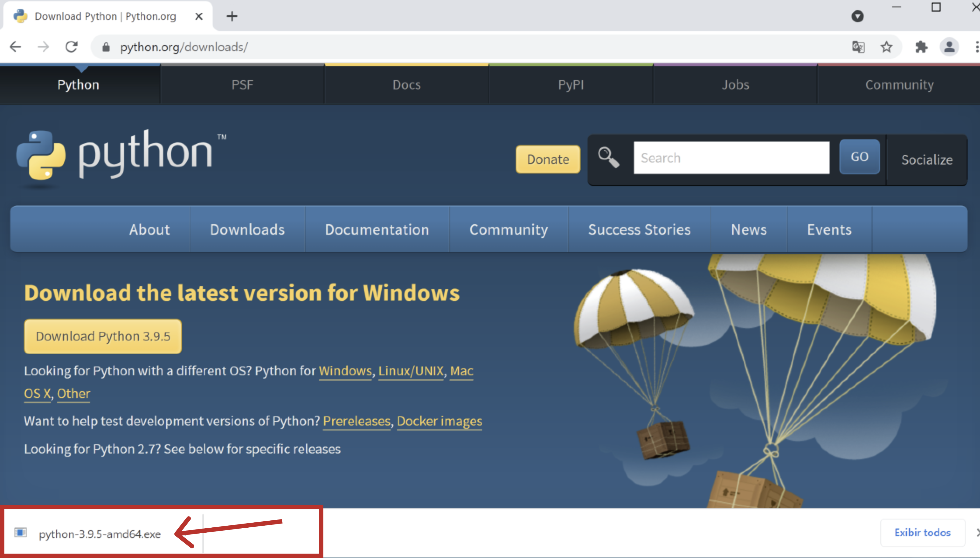Screen dimensions: 980x558
Task: Open the Jobs top tab
Action: point(735,84)
